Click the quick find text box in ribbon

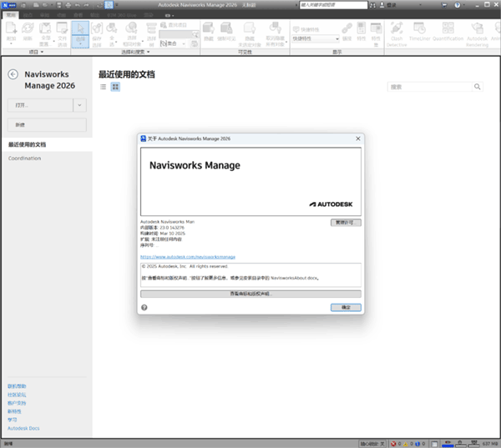coord(175,34)
